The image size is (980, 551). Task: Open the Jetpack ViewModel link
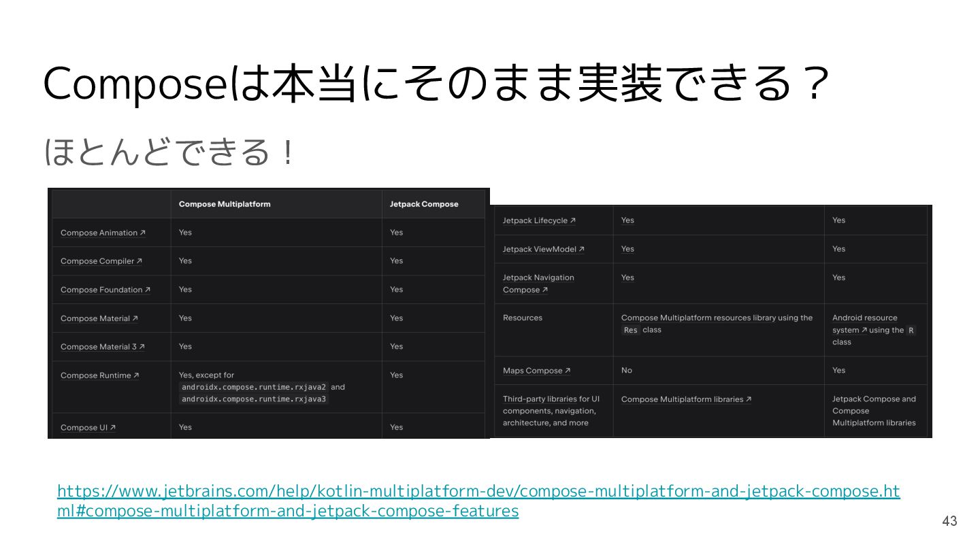[x=544, y=249]
